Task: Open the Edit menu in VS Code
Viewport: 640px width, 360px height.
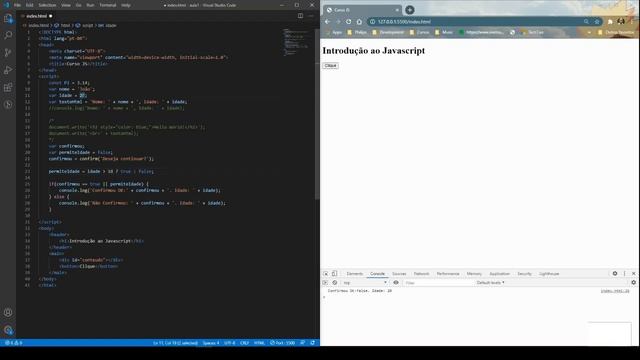Action: (x=30, y=5)
